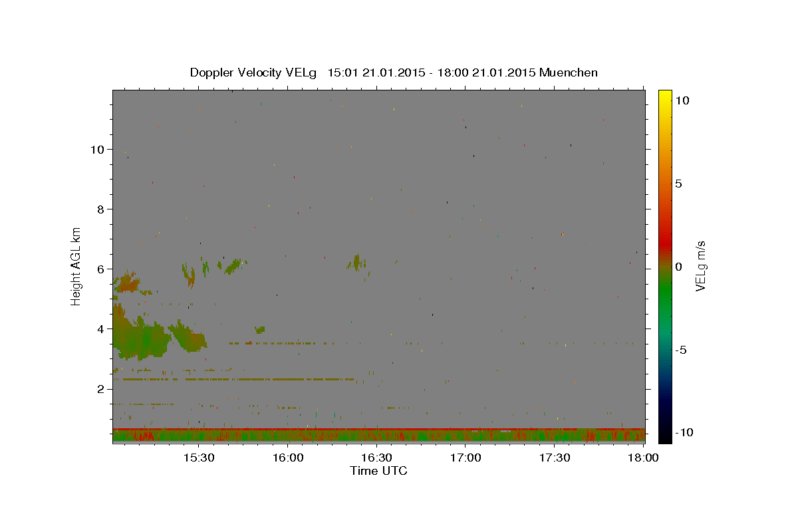798x532 pixels.
Task: Click the height tick label 8
Action: tap(100, 209)
